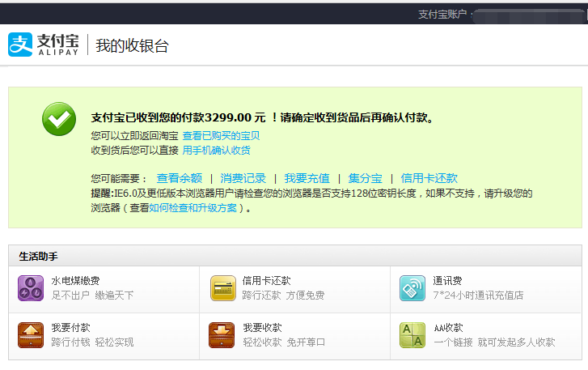Viewport: 588px width, 370px height.
Task: Click the Alipay logo icon
Action: pos(20,45)
